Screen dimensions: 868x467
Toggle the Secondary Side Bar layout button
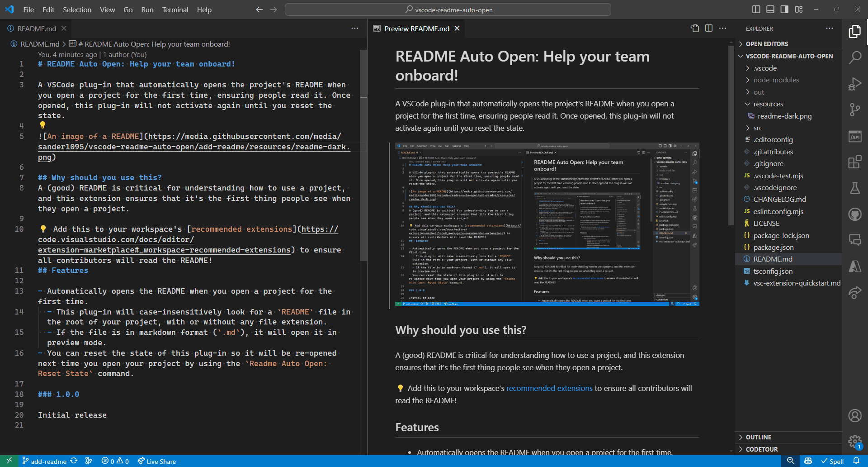click(784, 10)
